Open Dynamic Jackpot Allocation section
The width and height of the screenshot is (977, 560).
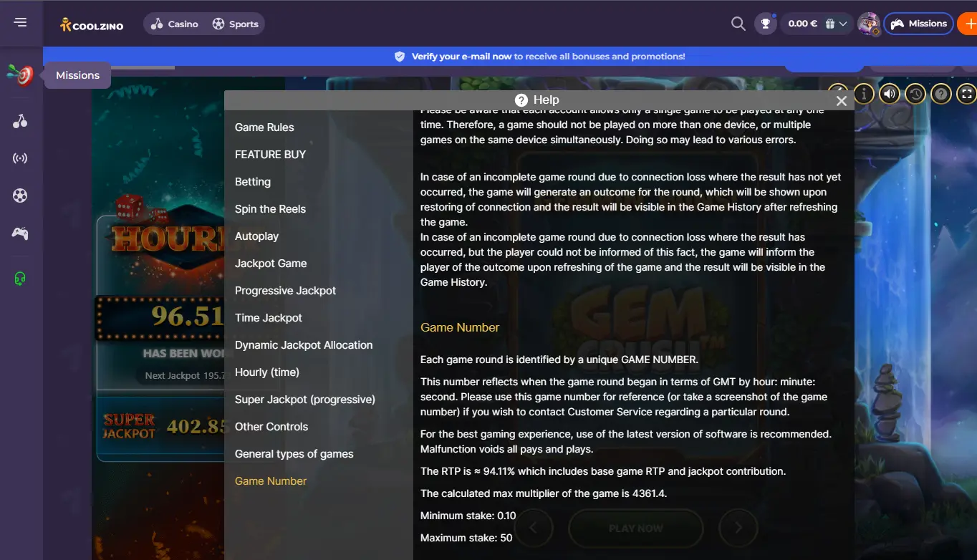304,345
